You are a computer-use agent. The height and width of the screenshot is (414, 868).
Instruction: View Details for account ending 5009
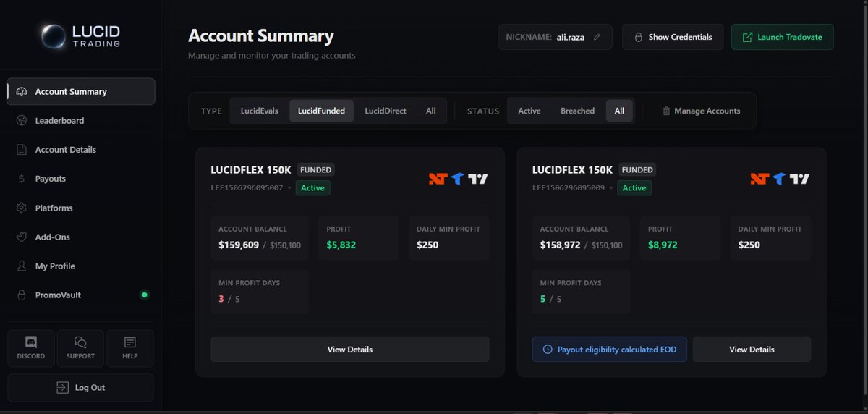click(x=752, y=350)
